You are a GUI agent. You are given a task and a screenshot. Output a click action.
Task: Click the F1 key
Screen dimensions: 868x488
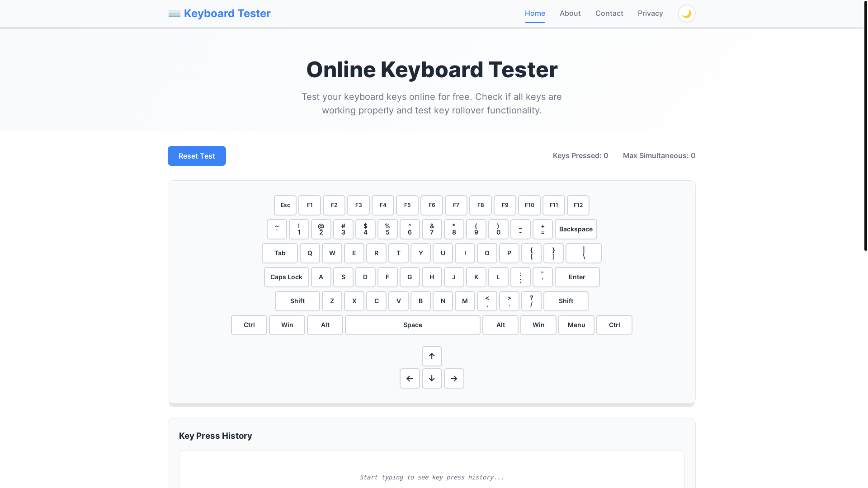click(x=310, y=205)
